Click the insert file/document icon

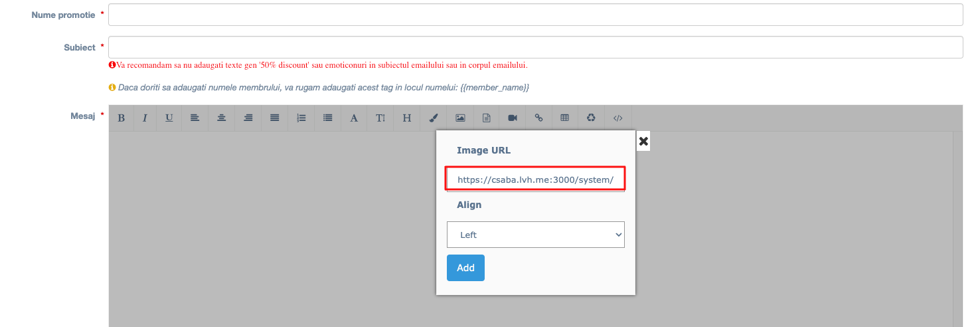click(486, 118)
